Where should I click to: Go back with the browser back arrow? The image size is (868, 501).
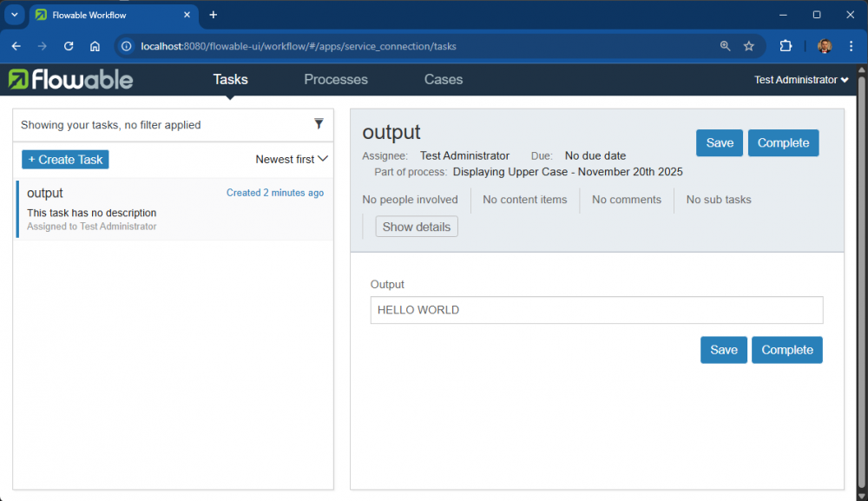tap(16, 46)
